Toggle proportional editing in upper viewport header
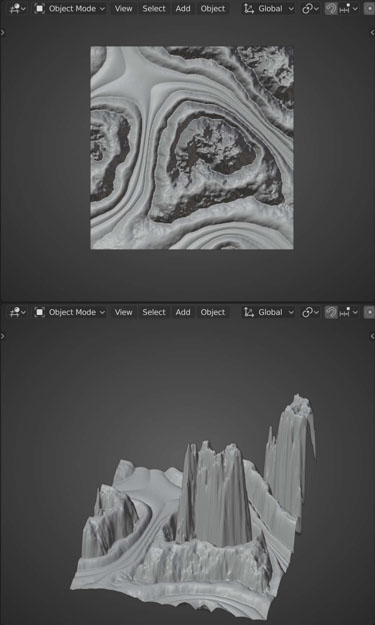 (x=369, y=8)
